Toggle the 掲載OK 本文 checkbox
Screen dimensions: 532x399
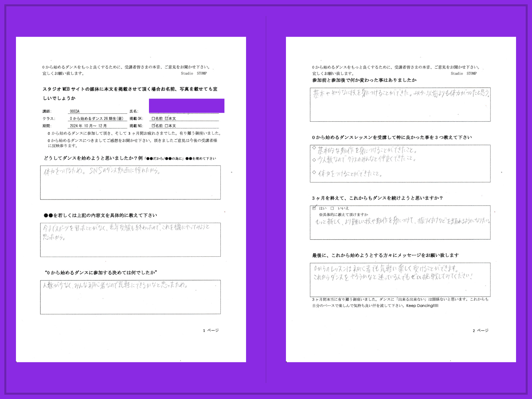pyautogui.click(x=167, y=118)
